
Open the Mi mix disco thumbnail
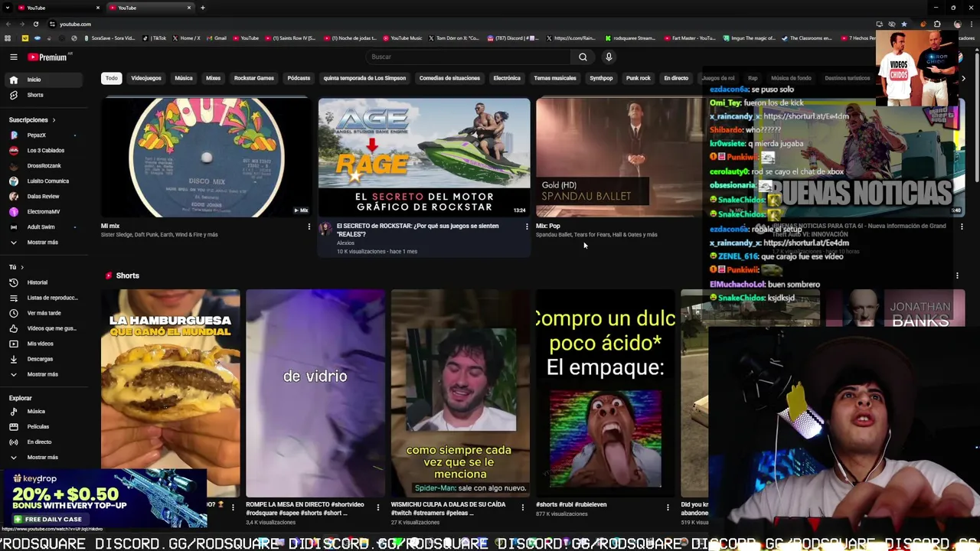[x=206, y=158]
